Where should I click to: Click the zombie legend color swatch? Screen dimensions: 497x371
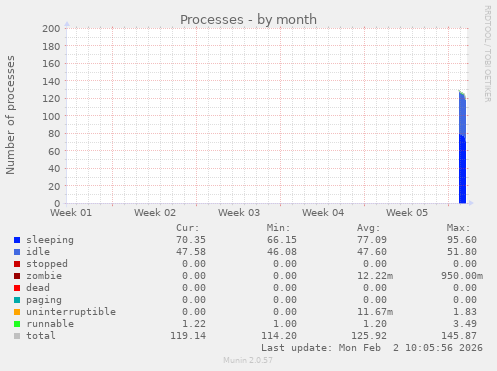pyautogui.click(x=17, y=276)
